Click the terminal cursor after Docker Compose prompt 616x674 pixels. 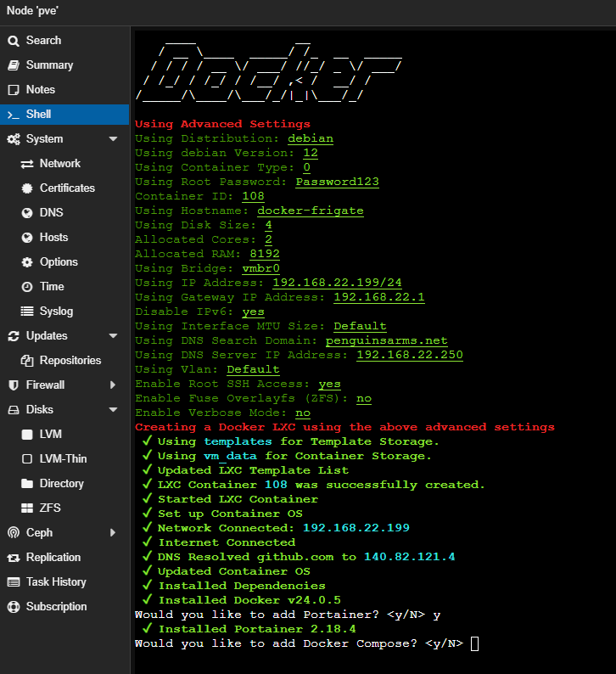pyautogui.click(x=474, y=644)
